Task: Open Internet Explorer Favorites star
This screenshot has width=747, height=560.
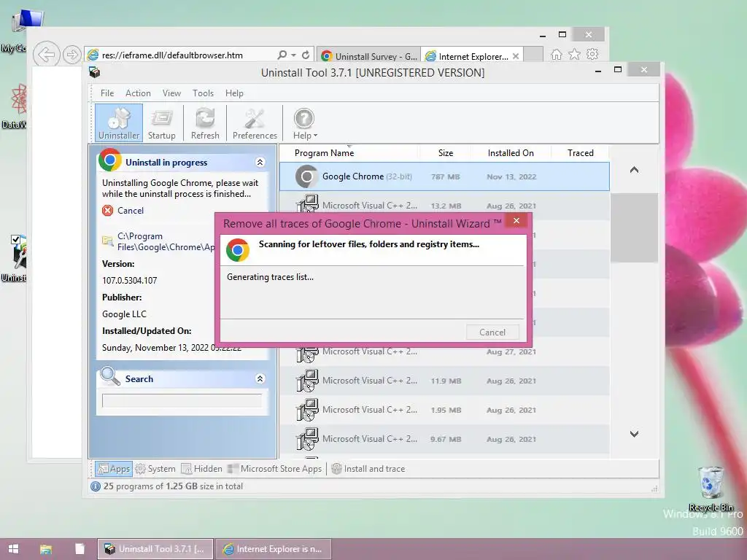Action: 575,54
